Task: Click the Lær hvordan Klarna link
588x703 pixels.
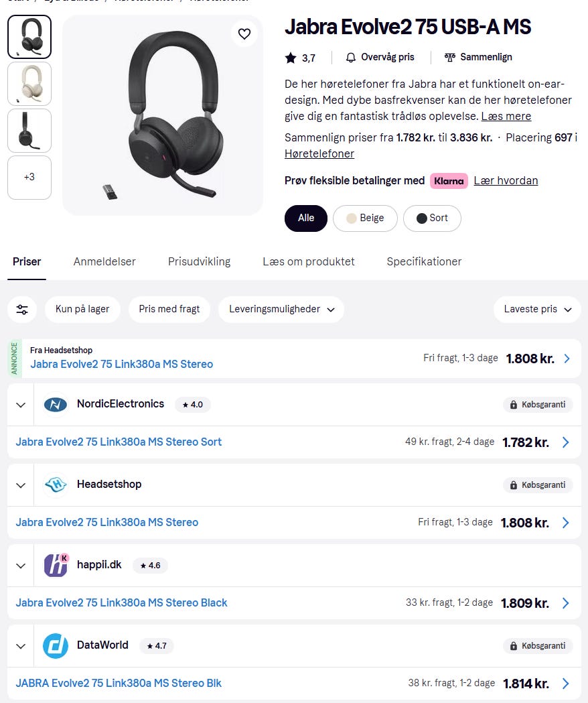Action: pyautogui.click(x=506, y=181)
